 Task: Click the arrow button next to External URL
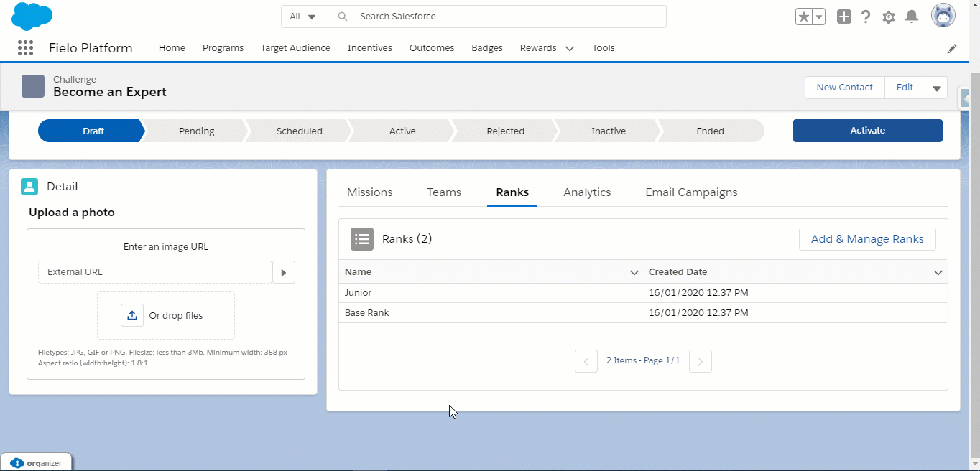pyautogui.click(x=284, y=272)
